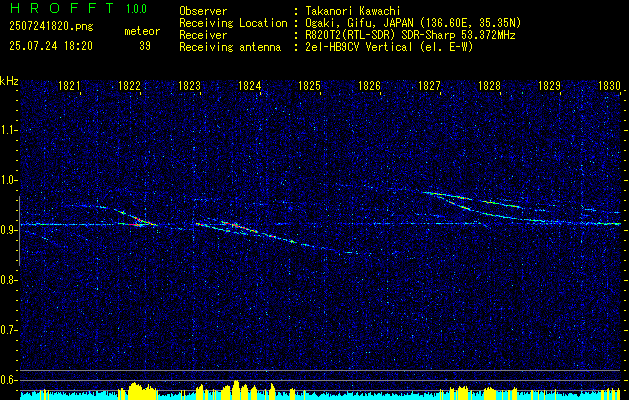Click the Ogaki, Gifu, JAPAN location text
Image resolution: width=629 pixels, height=400 pixels.
[412, 23]
